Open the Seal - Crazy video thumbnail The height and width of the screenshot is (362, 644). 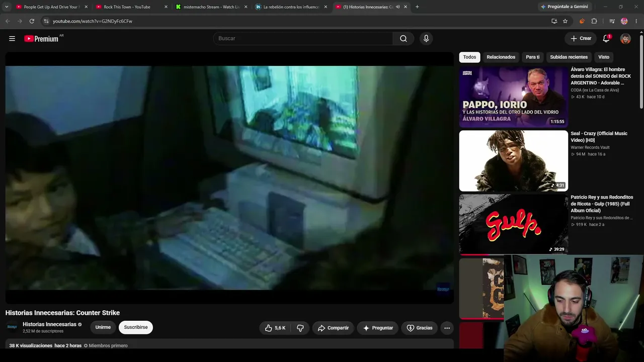point(514,161)
